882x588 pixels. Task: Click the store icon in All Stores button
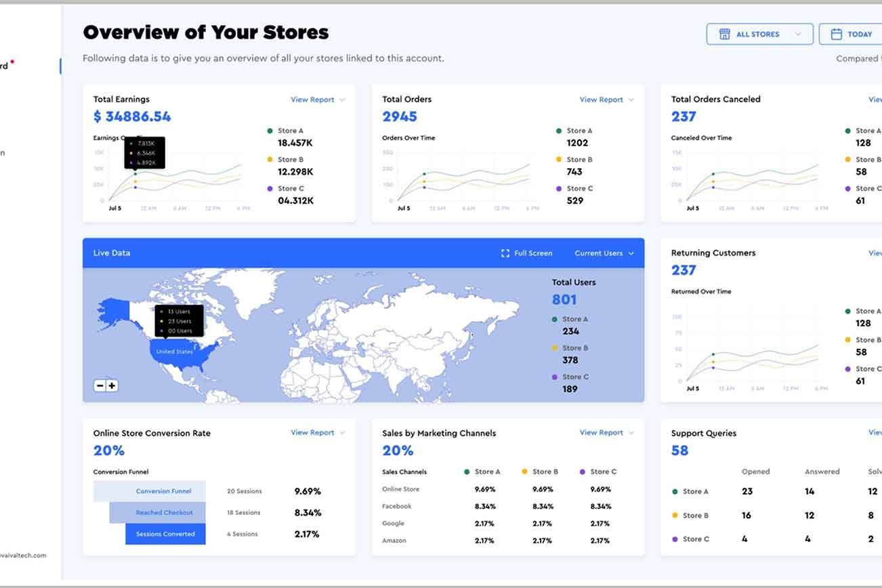coord(724,35)
